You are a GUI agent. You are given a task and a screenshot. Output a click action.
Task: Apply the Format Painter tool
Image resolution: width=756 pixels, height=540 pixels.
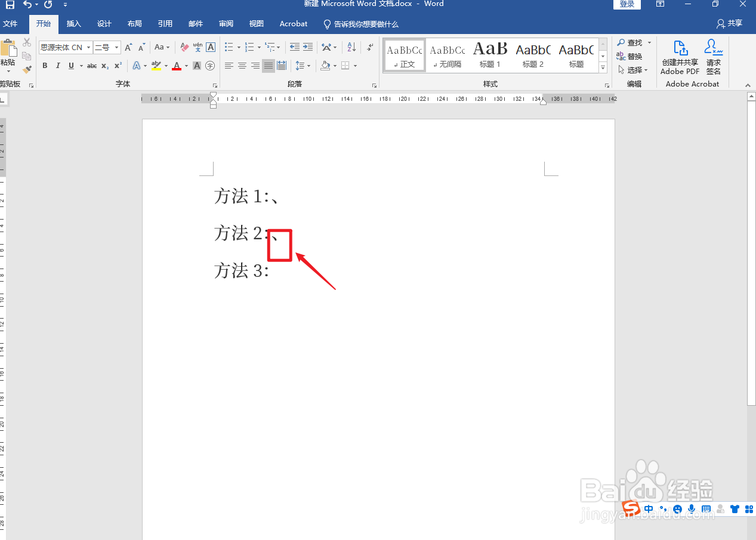pos(26,69)
